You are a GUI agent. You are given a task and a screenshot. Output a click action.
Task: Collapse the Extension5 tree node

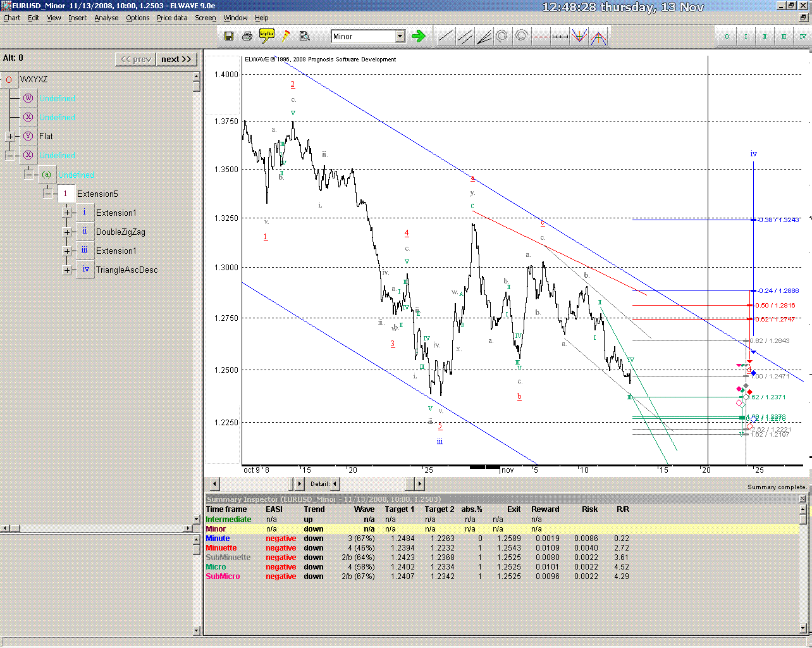pyautogui.click(x=48, y=194)
